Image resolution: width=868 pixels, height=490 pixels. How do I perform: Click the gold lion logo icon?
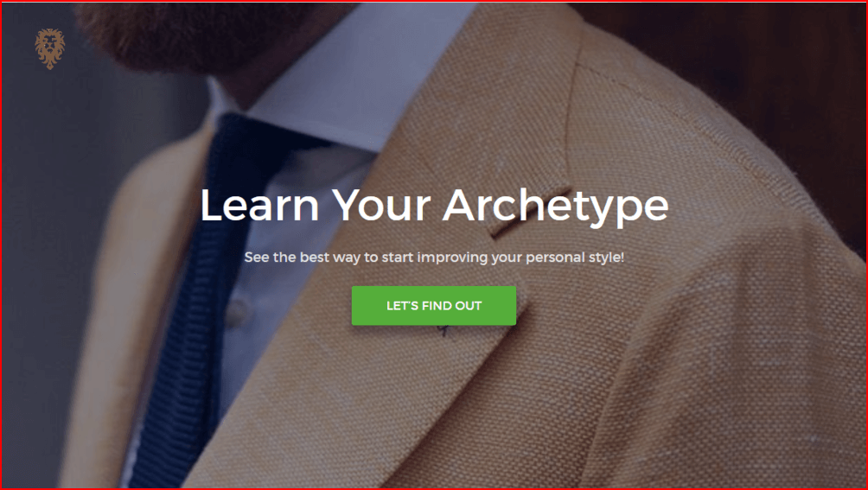click(x=50, y=48)
